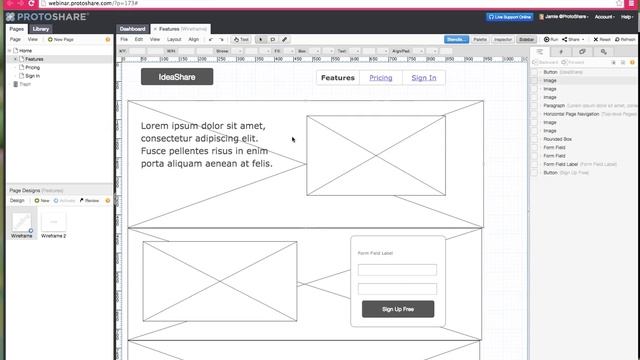
Task: Open the File menu
Action: click(x=124, y=40)
